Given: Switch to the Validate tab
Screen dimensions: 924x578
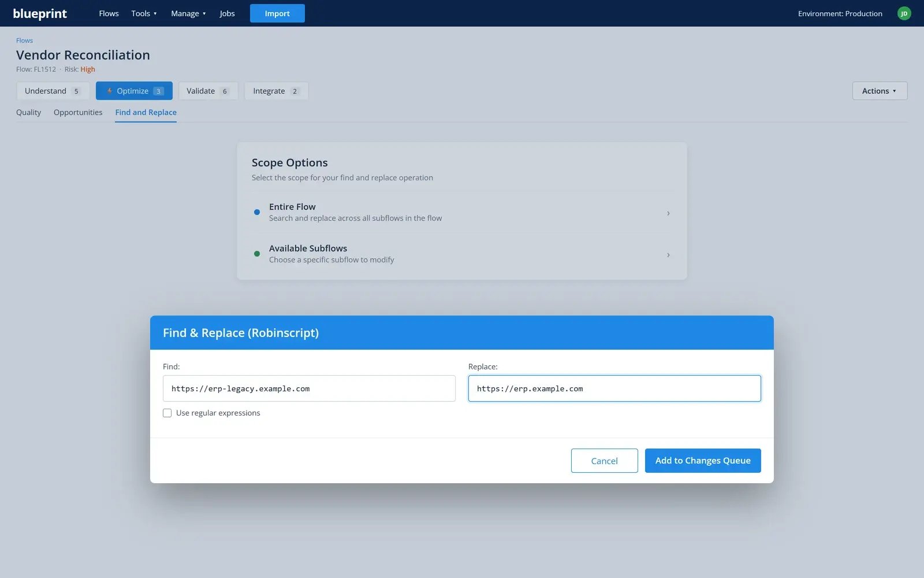Looking at the screenshot, I should click(x=208, y=91).
